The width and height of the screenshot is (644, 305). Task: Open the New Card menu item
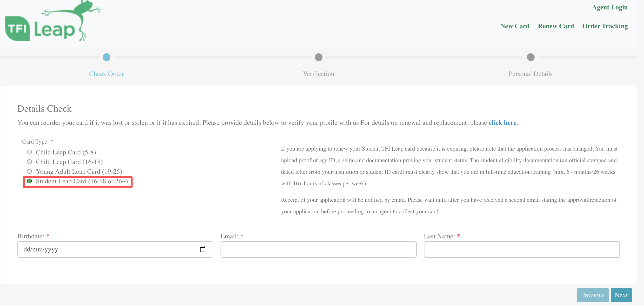[x=515, y=26]
